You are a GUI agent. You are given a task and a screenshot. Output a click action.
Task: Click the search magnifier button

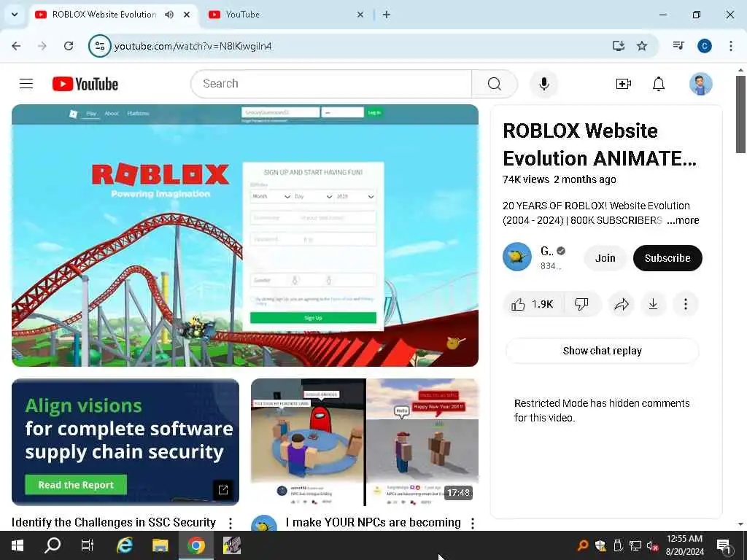(494, 84)
